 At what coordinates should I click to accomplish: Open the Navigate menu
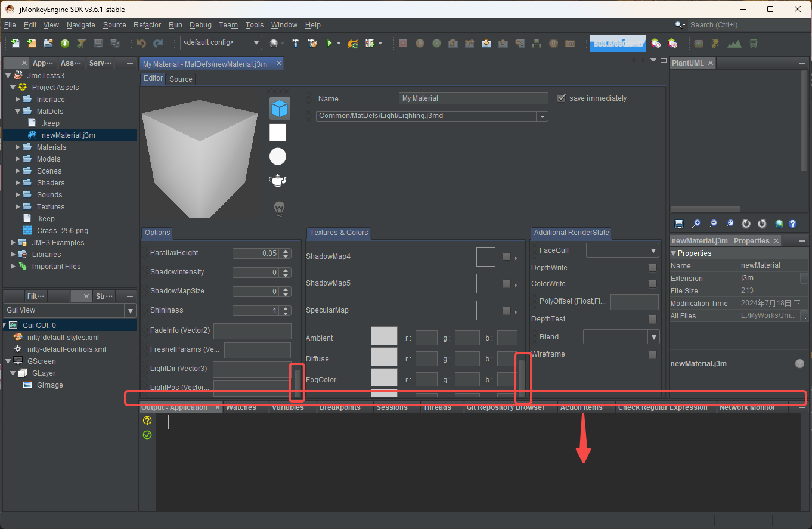[x=81, y=25]
